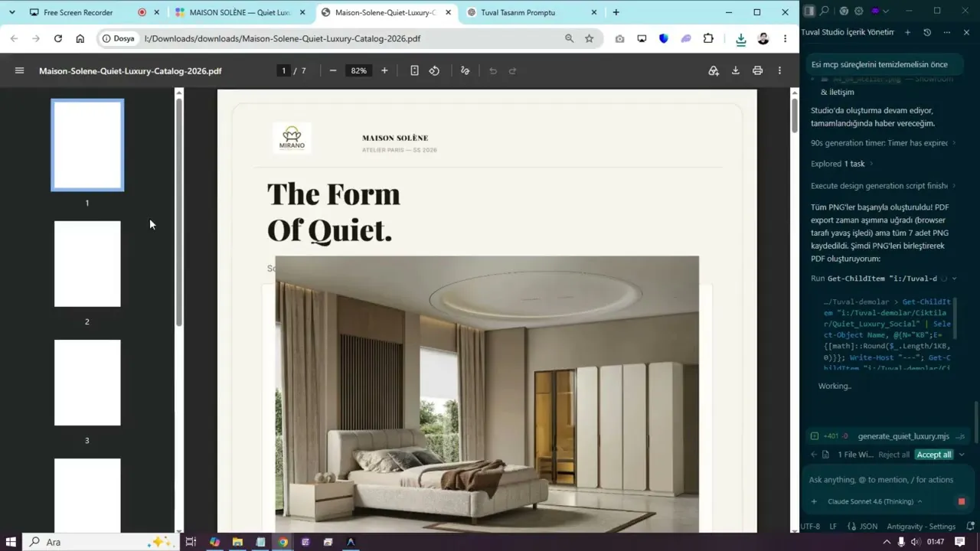Viewport: 980px width, 551px height.
Task: Select the annotate draw tool in PDF toolbar
Action: click(465, 70)
